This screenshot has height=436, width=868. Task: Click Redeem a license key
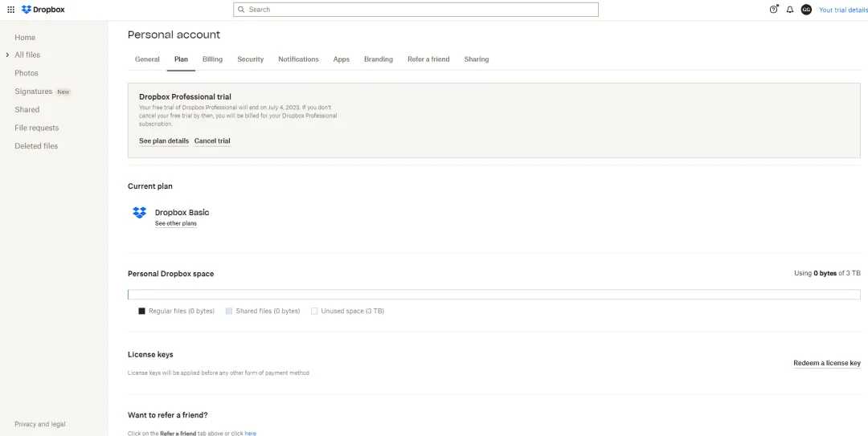tap(827, 363)
